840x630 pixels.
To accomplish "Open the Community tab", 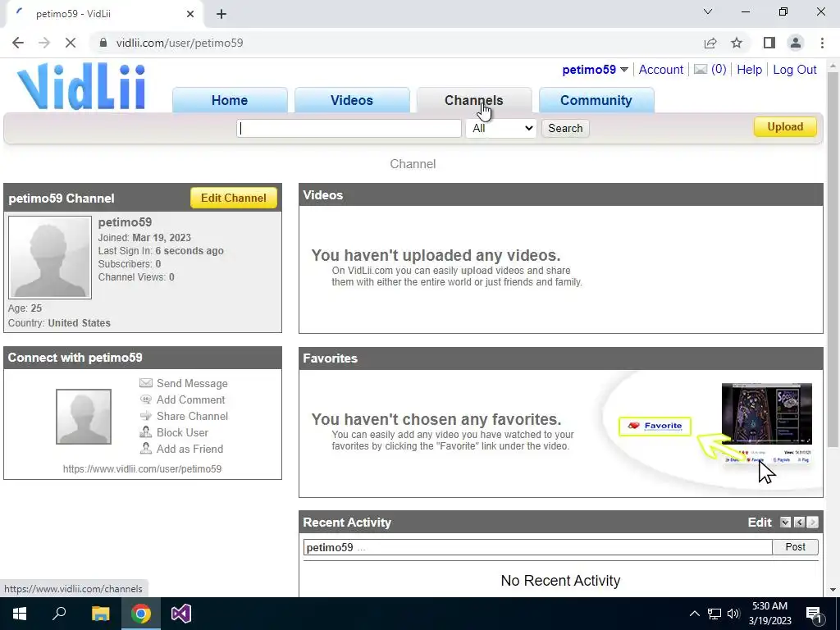I will click(596, 100).
